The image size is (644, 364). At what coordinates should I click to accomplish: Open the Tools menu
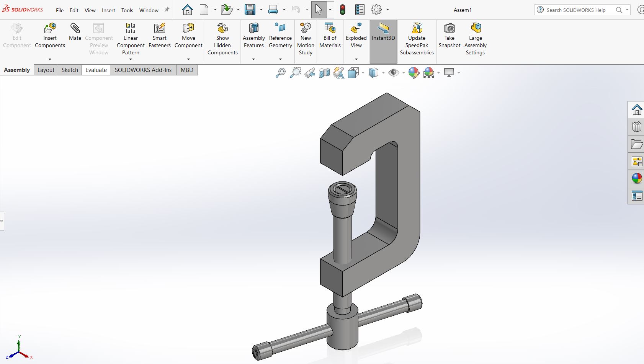pyautogui.click(x=127, y=10)
